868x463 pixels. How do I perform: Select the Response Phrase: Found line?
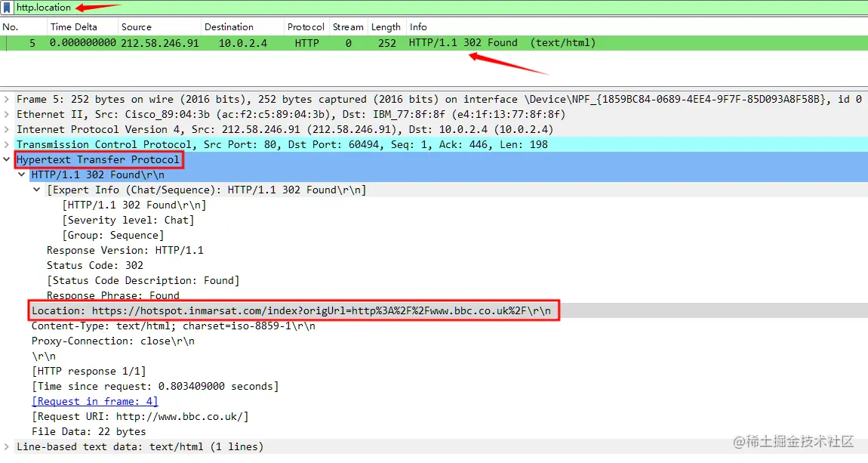click(113, 295)
